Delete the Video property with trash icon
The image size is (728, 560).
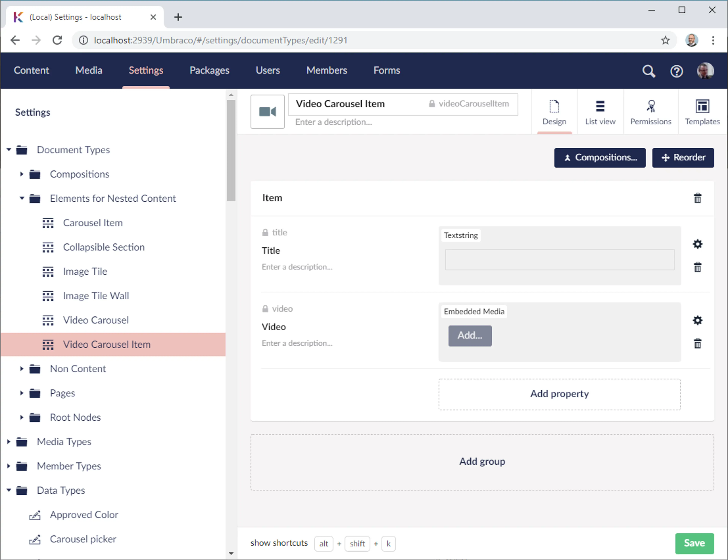click(x=697, y=343)
